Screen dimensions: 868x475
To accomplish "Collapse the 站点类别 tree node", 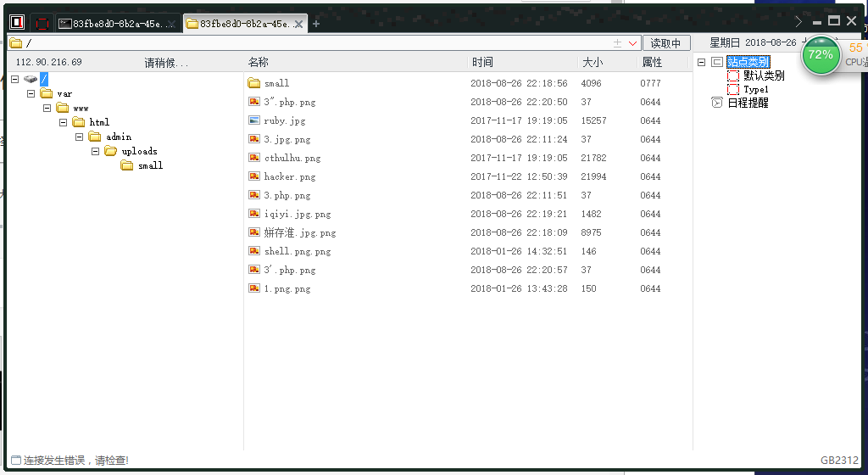I will 701,62.
